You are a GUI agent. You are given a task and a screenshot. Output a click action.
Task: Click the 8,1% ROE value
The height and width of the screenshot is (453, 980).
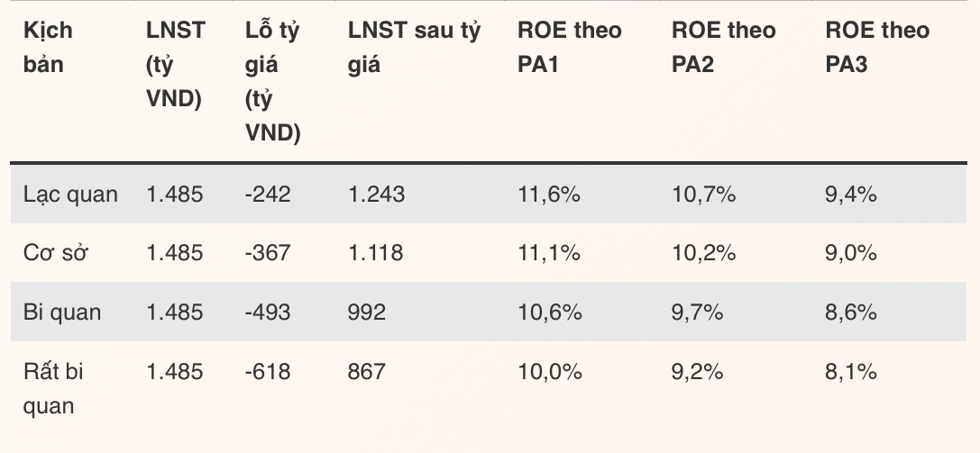point(850,371)
